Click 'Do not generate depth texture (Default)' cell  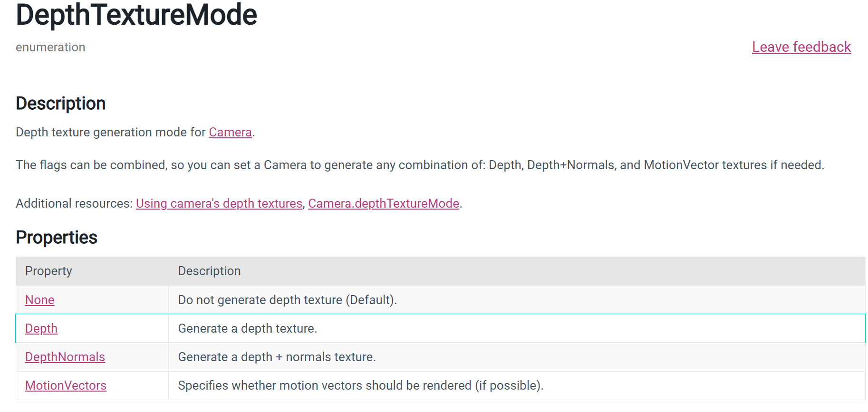(x=517, y=300)
